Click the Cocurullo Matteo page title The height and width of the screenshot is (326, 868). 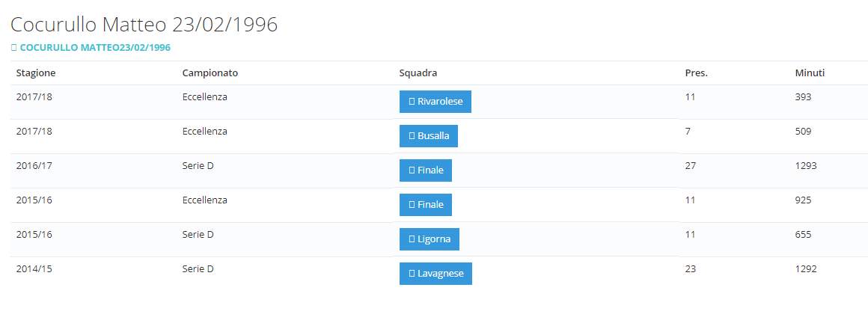144,25
